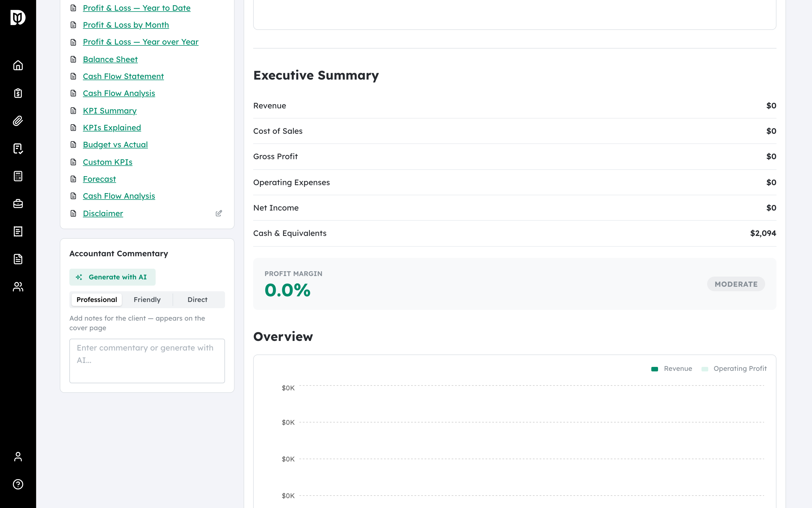
Task: Click the edit icon beside Disclaimer
Action: [x=219, y=213]
